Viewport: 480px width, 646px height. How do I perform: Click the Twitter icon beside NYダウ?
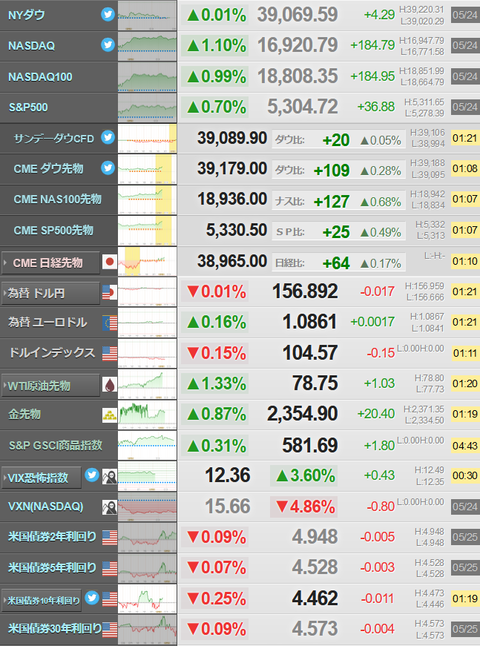(108, 14)
